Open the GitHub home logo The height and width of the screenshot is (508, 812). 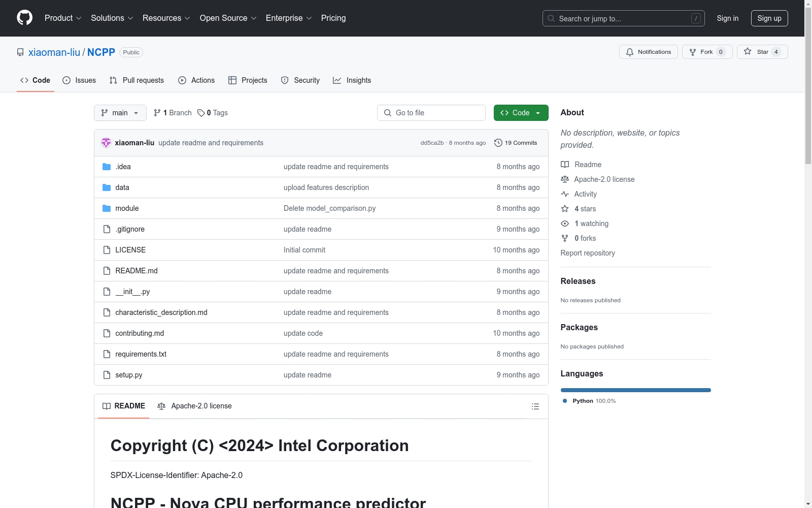24,18
